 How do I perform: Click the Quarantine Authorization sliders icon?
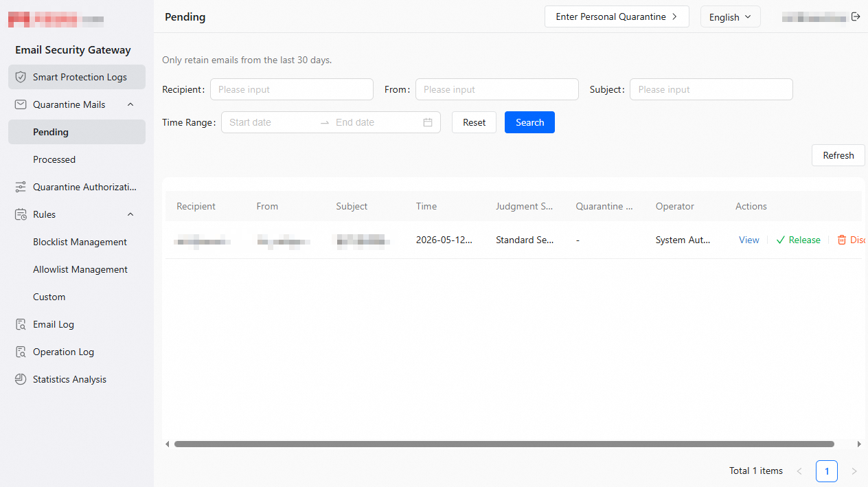point(21,187)
